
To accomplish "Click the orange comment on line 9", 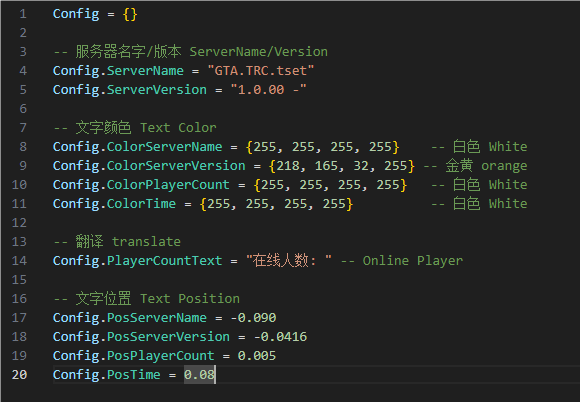I will (x=475, y=166).
